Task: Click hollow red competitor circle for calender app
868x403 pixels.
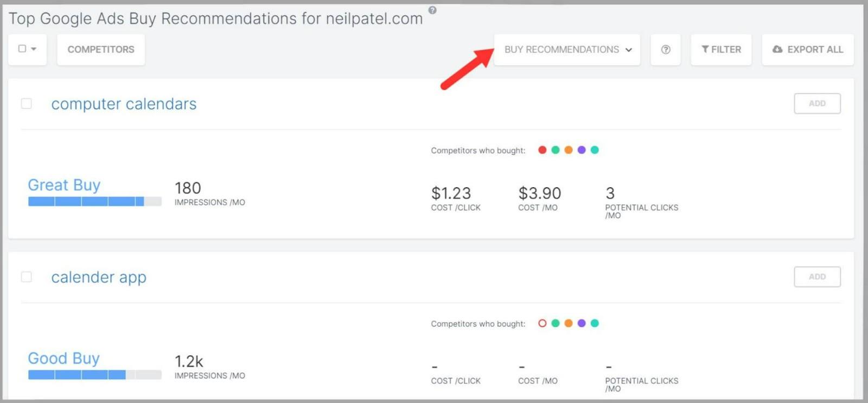Action: pos(542,323)
